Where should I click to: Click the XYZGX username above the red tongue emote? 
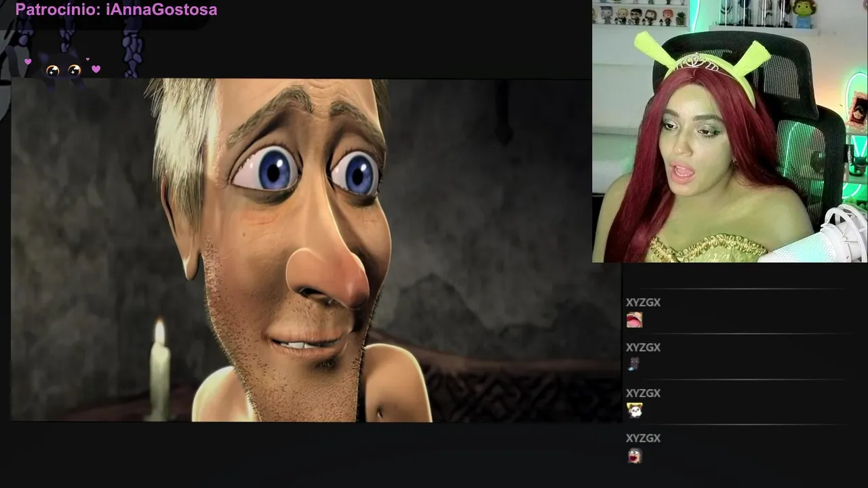coord(643,302)
